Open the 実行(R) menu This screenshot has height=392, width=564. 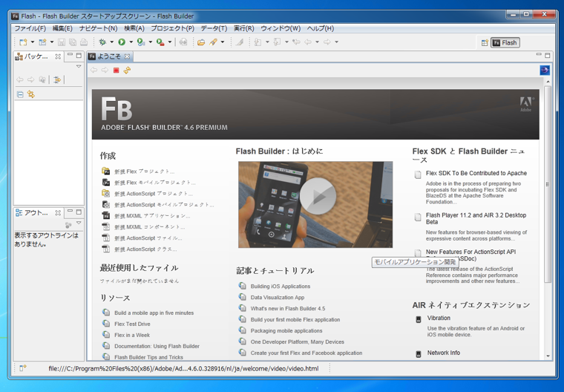click(x=244, y=28)
